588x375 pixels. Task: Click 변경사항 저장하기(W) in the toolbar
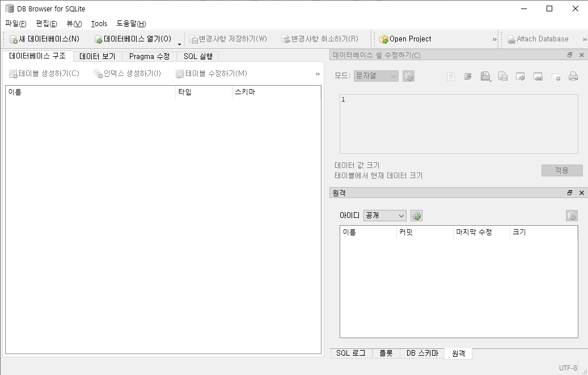coord(227,39)
